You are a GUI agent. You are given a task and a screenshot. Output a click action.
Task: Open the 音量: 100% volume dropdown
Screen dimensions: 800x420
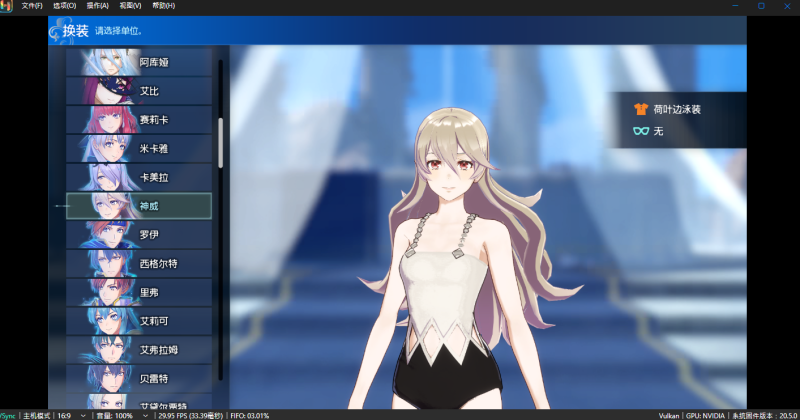click(122, 416)
